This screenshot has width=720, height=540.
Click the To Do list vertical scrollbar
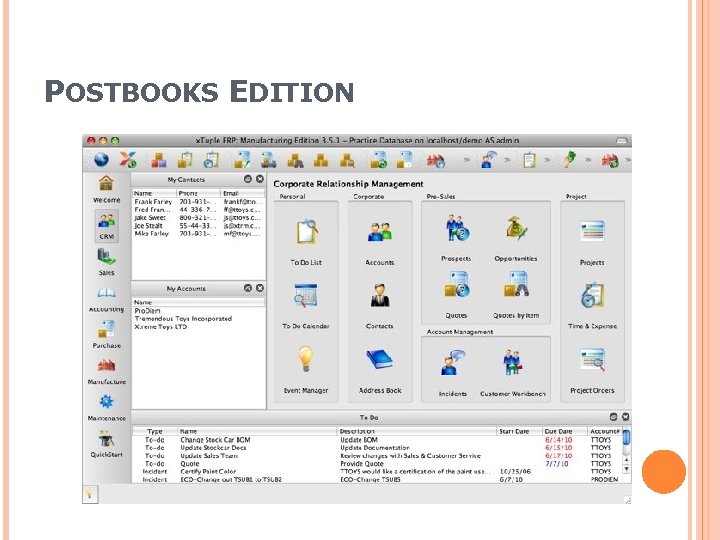(x=626, y=450)
